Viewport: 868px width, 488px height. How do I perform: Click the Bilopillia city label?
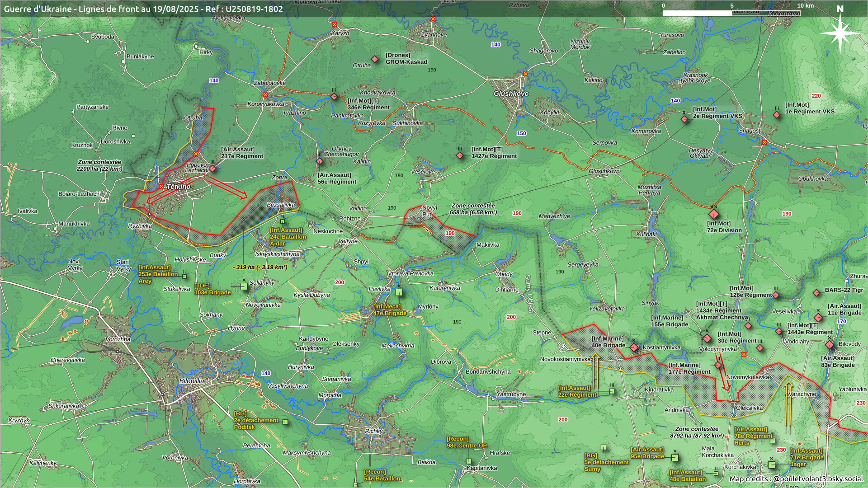click(x=191, y=381)
